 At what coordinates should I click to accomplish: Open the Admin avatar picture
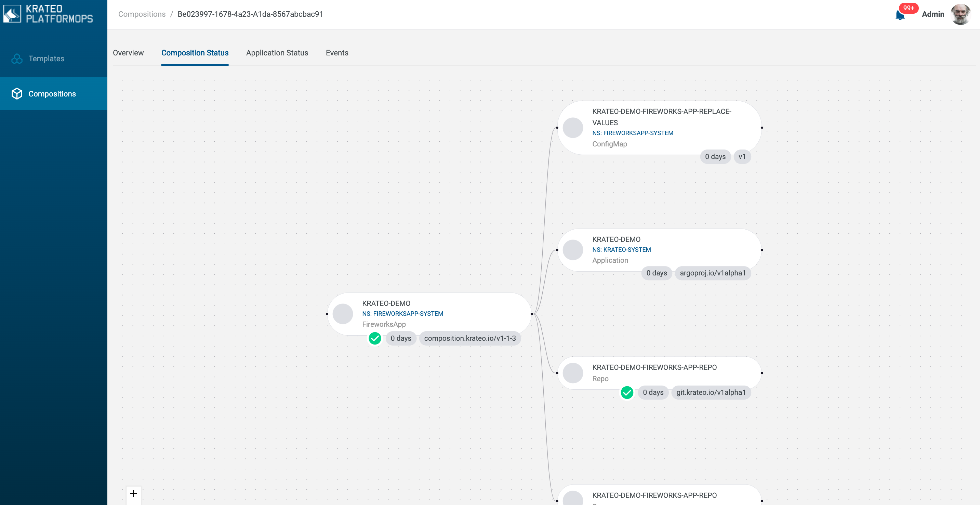pyautogui.click(x=961, y=14)
